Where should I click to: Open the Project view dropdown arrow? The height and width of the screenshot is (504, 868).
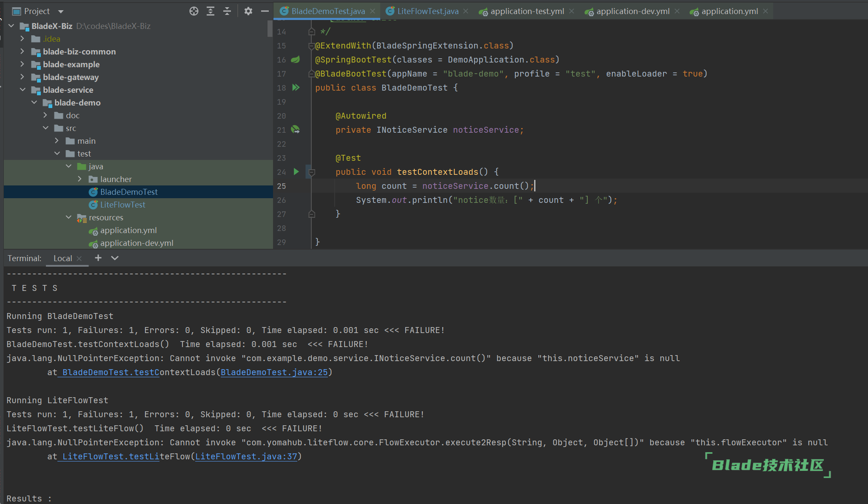click(x=61, y=11)
